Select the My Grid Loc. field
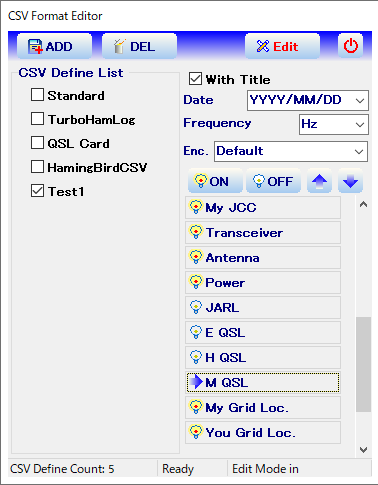 (263, 407)
